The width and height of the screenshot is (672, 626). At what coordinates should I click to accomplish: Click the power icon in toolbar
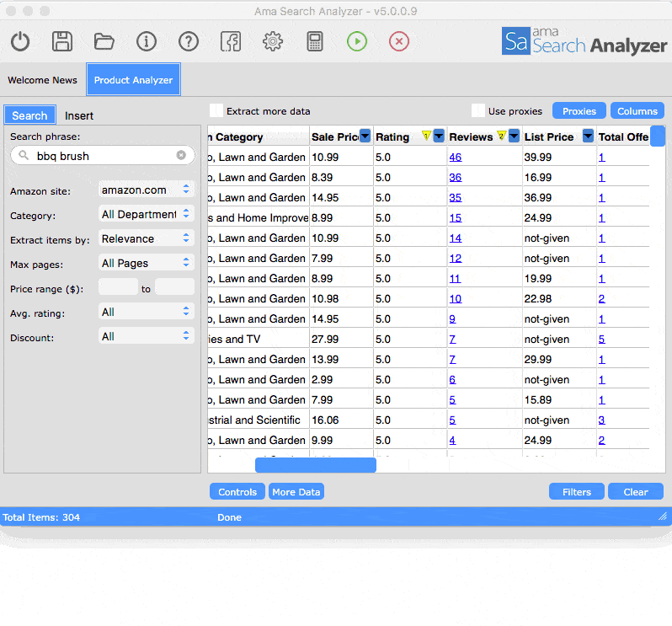tap(20, 41)
